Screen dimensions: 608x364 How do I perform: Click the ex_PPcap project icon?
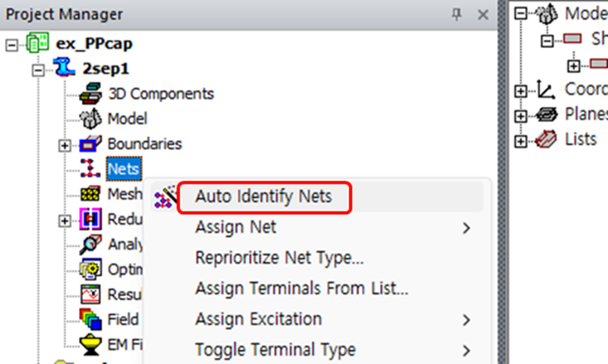(x=37, y=44)
